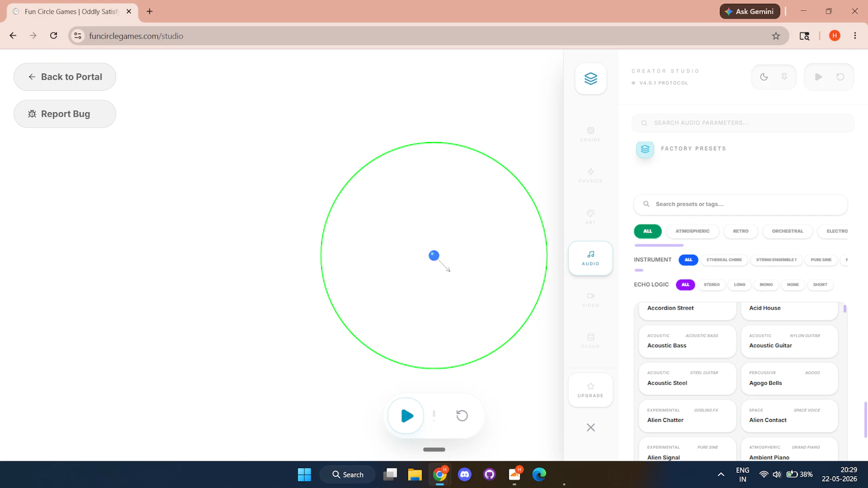Open the Physics section in sidebar
The width and height of the screenshot is (868, 488).
click(590, 175)
